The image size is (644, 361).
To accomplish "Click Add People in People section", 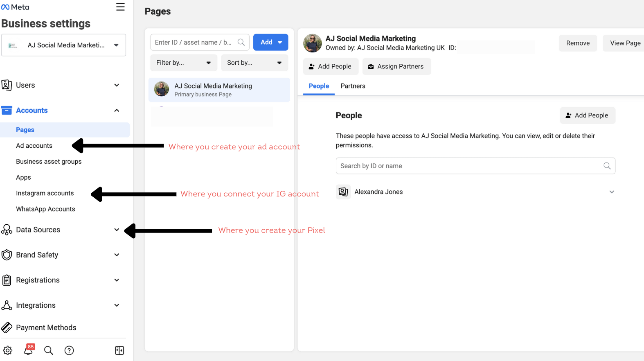I will pyautogui.click(x=588, y=115).
